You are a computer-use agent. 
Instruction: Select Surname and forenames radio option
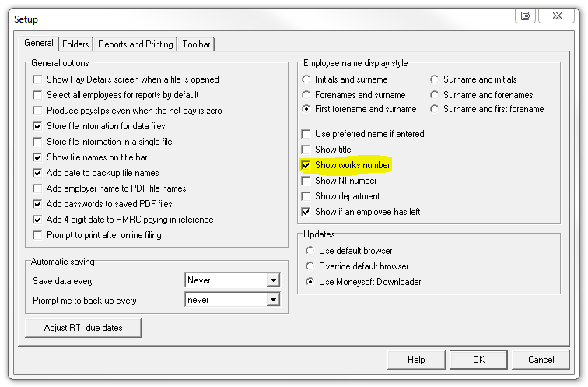point(435,95)
